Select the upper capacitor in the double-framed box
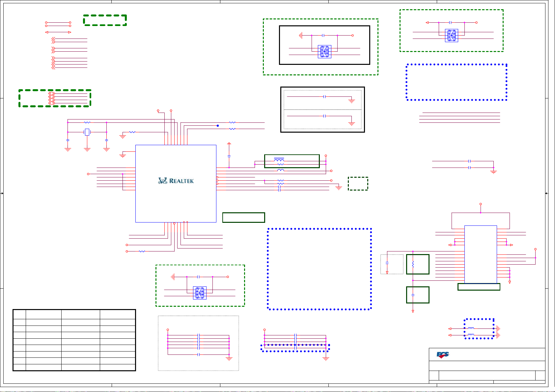The image size is (555, 392). (x=324, y=96)
